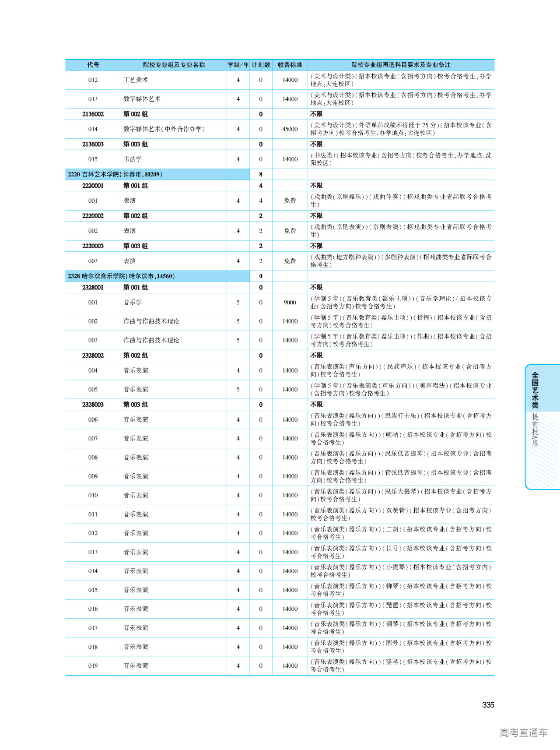Select group code 2220001 row
The width and height of the screenshot is (560, 750).
pyautogui.click(x=93, y=186)
